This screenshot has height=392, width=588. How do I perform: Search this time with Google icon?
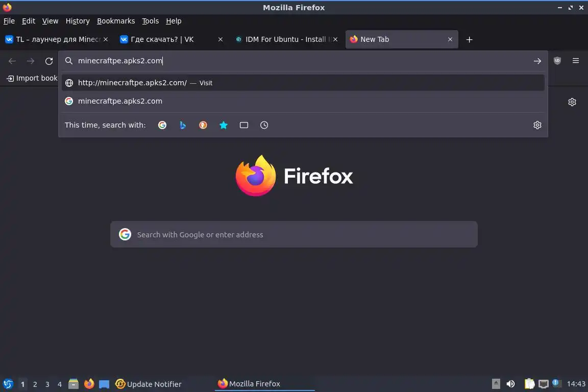pos(162,125)
